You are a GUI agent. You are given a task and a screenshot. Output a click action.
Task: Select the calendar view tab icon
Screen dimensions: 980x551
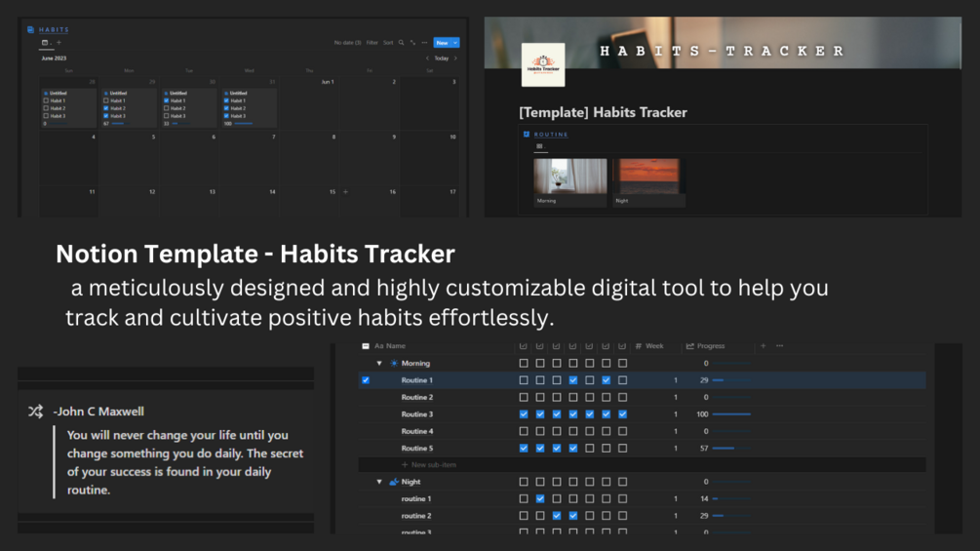(45, 43)
